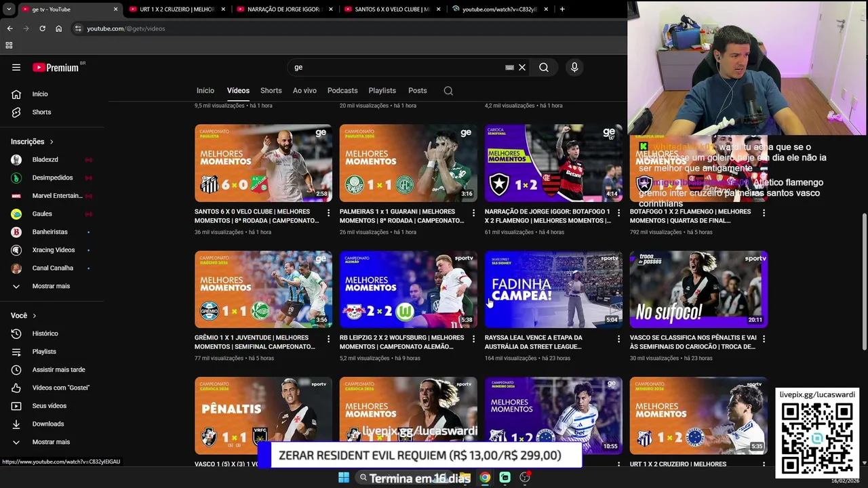The width and height of the screenshot is (868, 488).
Task: Activate voice search microphone
Action: [x=574, y=67]
